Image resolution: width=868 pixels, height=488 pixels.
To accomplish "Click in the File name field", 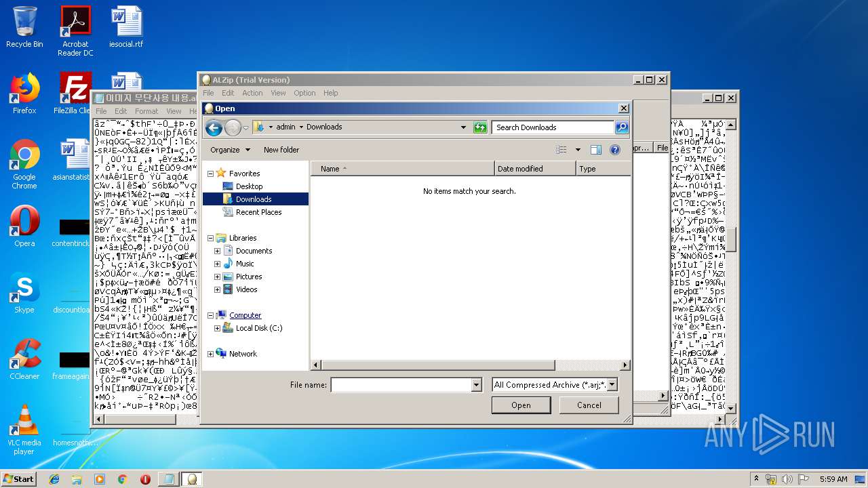I will [401, 385].
